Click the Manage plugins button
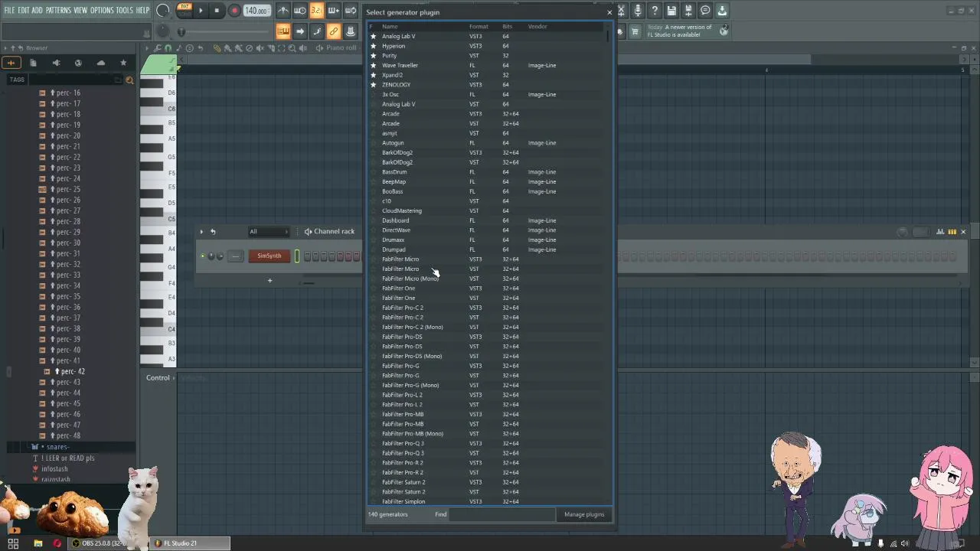The width and height of the screenshot is (980, 551). click(584, 514)
